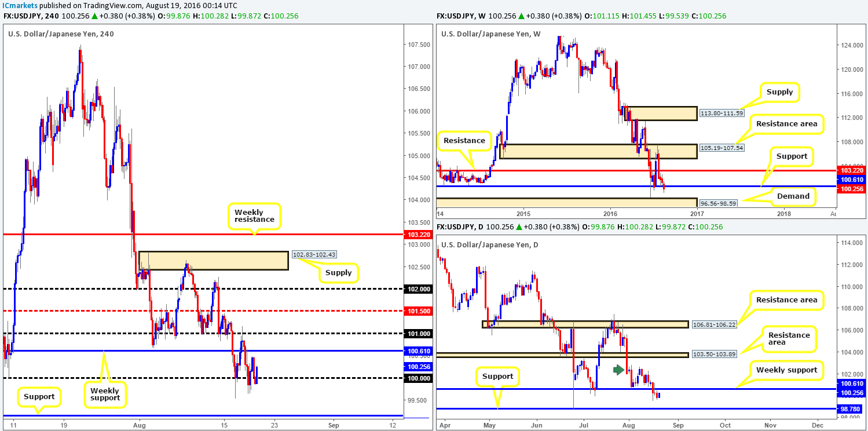
Task: Click the 2015 label on the weekly time axis
Action: [523, 213]
